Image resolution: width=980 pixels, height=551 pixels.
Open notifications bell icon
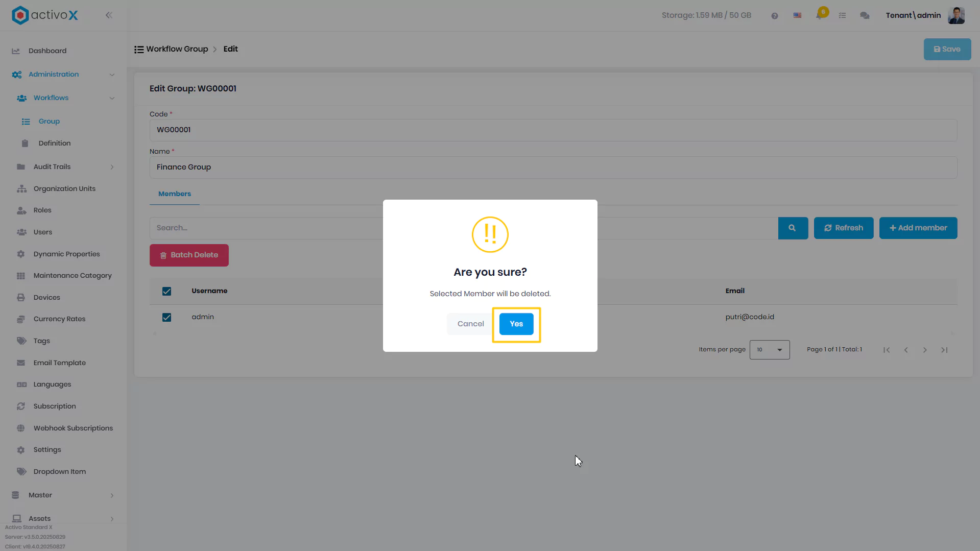click(820, 14)
